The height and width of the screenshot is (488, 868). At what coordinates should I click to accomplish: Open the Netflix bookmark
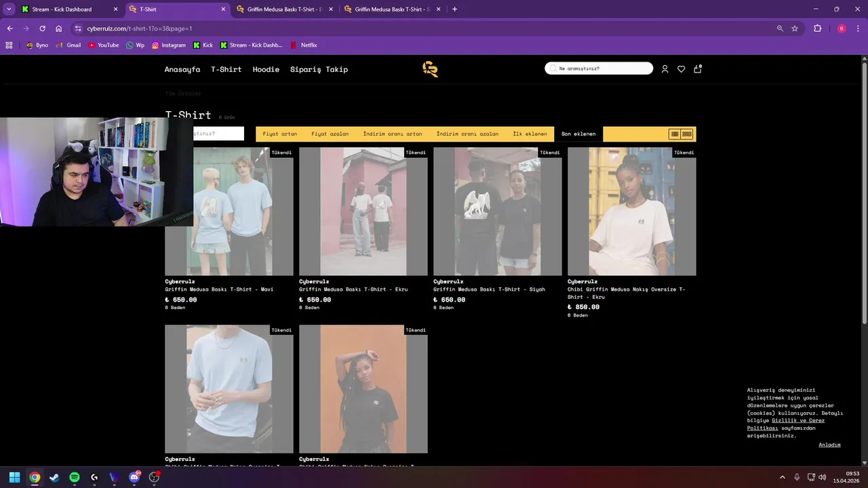point(303,45)
